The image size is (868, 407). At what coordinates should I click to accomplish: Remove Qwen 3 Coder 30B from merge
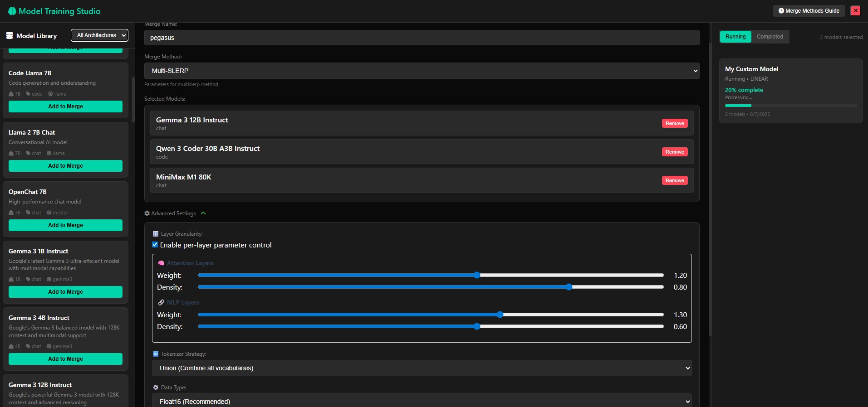[674, 152]
